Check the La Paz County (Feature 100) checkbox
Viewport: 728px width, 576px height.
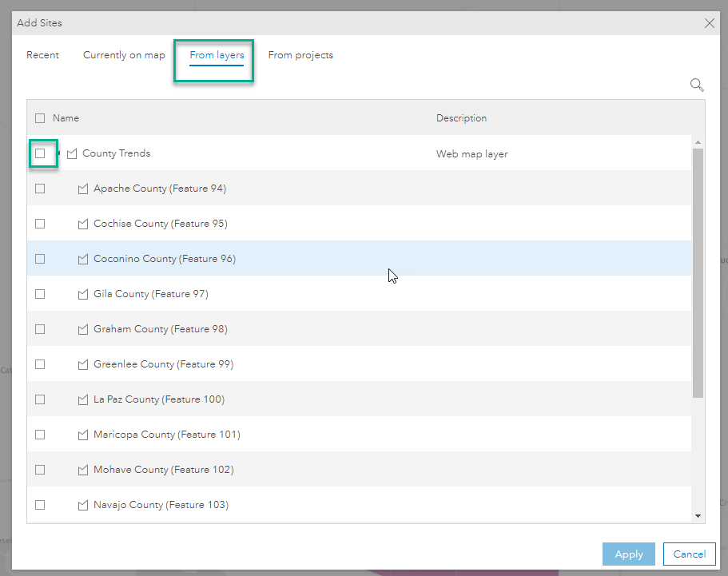[40, 399]
